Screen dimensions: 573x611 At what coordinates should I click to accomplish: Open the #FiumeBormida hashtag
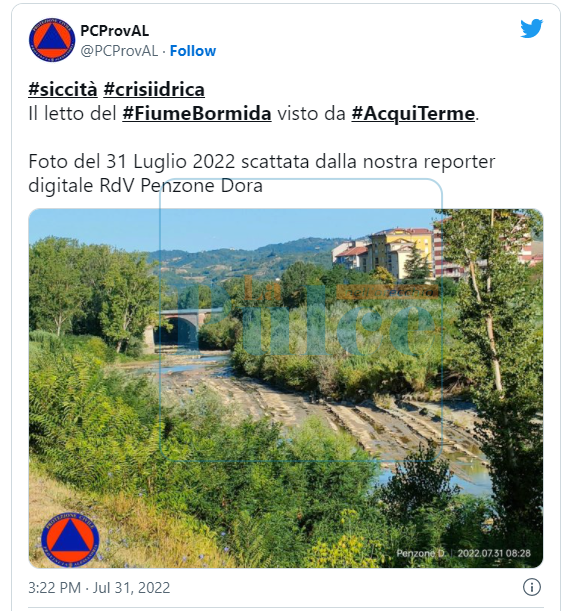pos(197,113)
